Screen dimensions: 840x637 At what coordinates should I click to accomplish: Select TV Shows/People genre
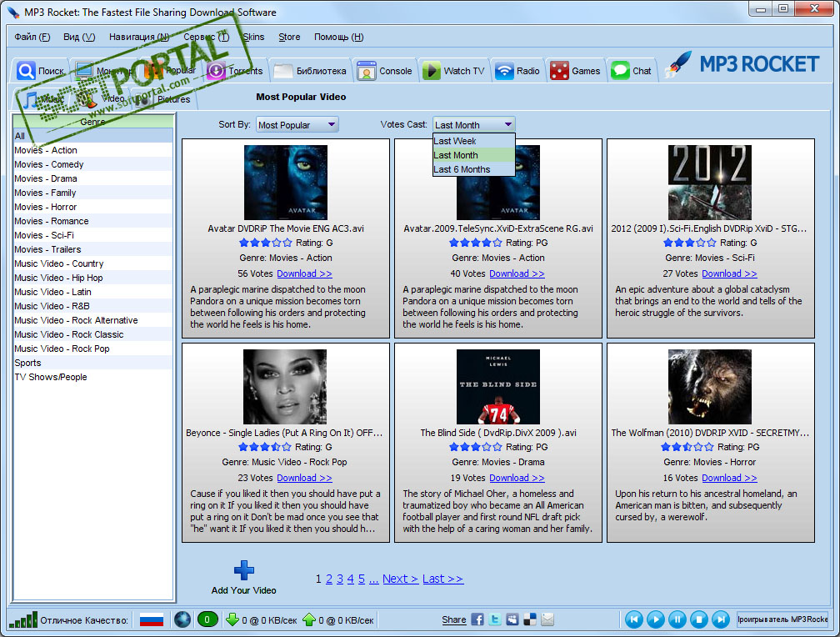point(93,377)
